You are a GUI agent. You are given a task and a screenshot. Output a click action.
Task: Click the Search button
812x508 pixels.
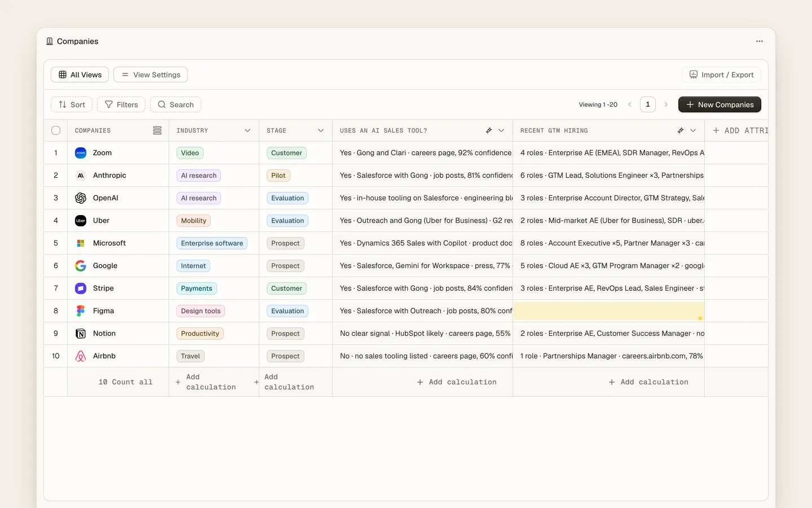tap(175, 104)
